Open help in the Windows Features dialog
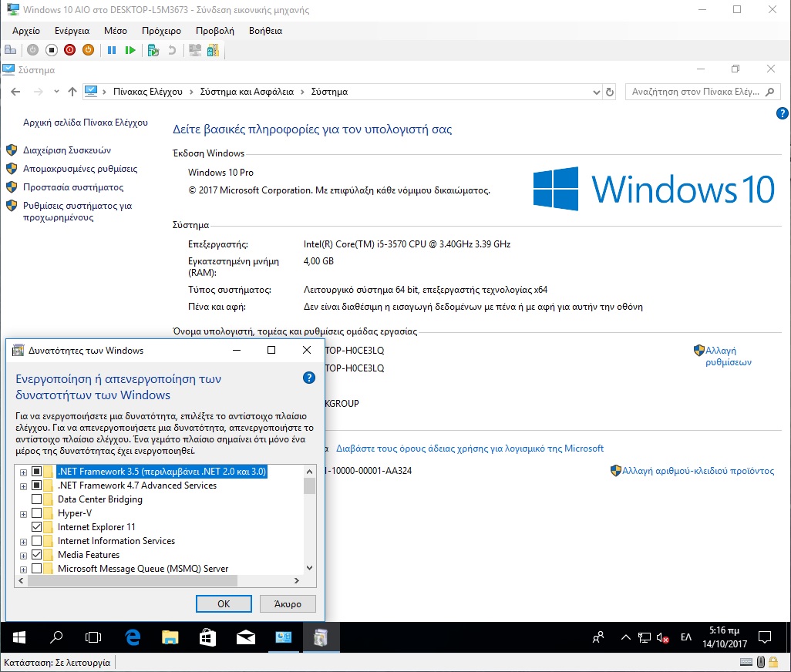 coord(309,378)
